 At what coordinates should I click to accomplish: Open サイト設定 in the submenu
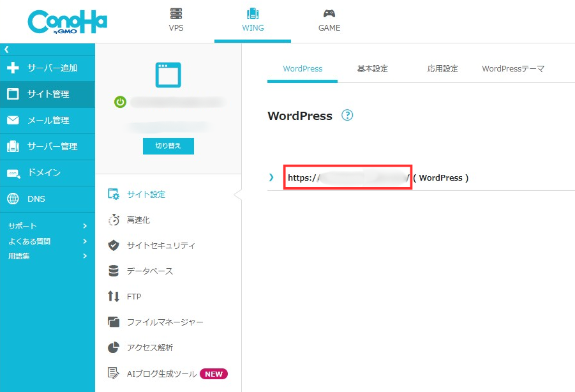pos(146,194)
